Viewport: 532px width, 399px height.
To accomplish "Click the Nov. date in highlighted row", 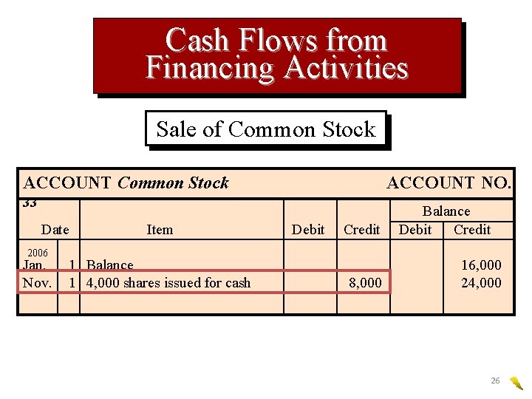I will (x=37, y=283).
